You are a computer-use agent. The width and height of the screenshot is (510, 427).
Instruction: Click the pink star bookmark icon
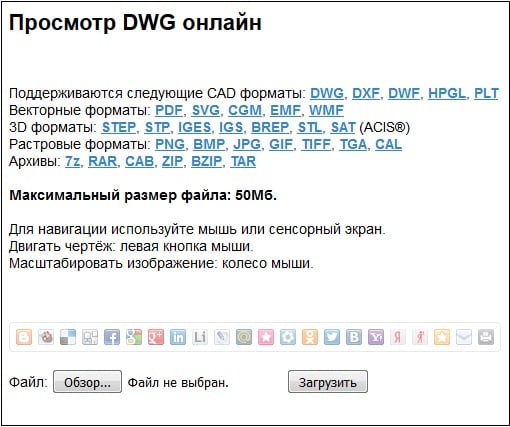pos(266,337)
